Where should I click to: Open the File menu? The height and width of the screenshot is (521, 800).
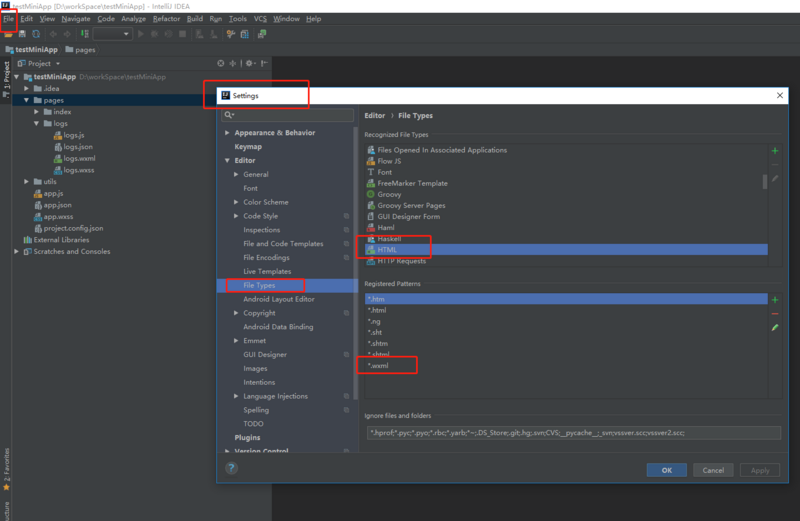[x=9, y=19]
